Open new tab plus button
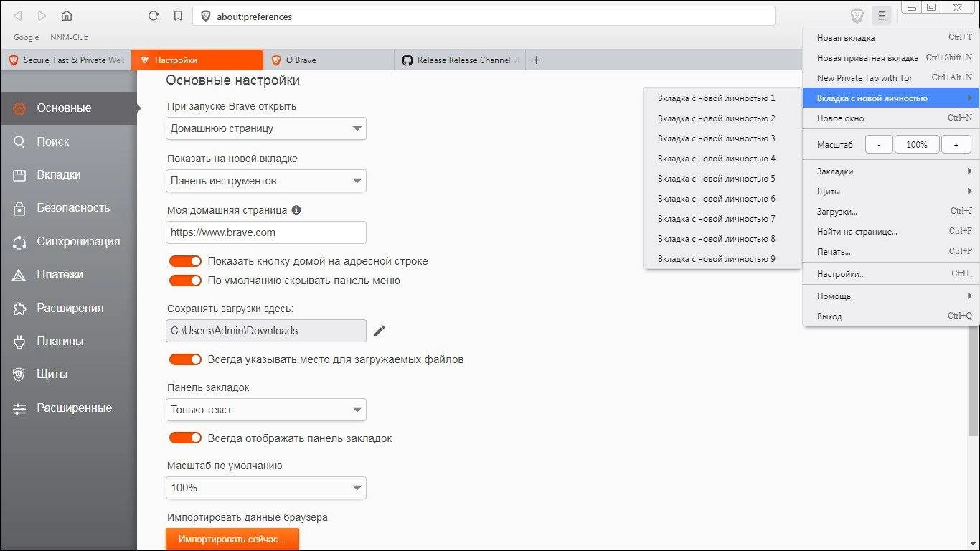Screen dimensions: 980x551 [x=536, y=60]
